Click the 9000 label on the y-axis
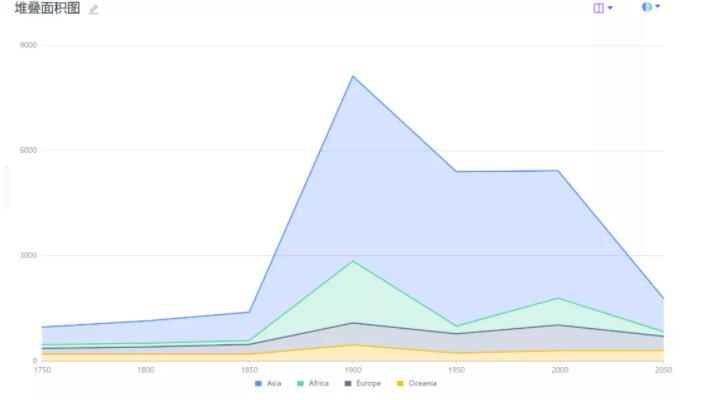The width and height of the screenshot is (710, 400). tap(29, 45)
